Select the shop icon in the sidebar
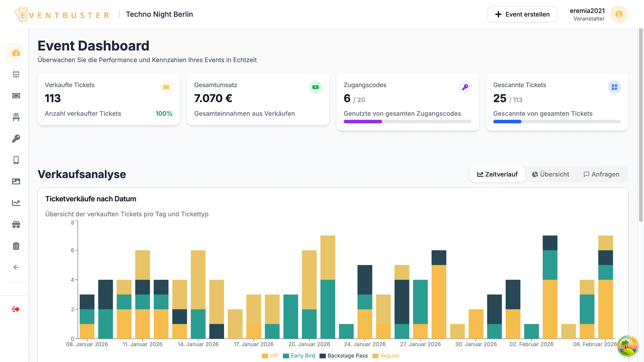The height and width of the screenshot is (362, 644). [16, 74]
